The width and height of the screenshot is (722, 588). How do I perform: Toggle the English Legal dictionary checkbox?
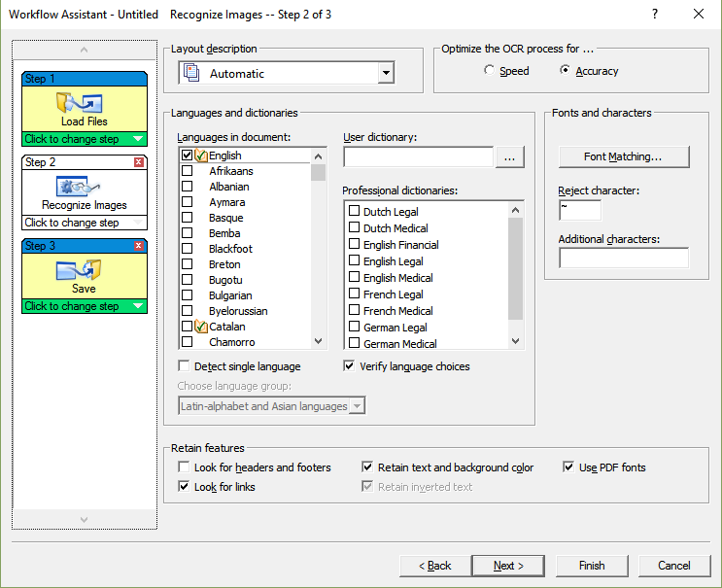coord(354,261)
